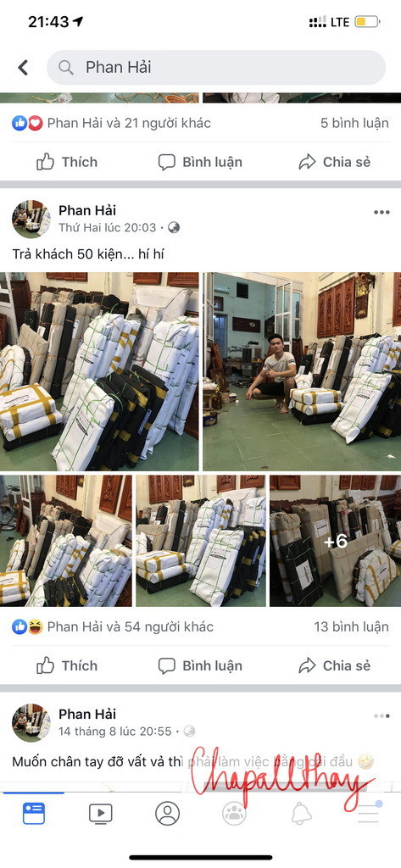Viewport: 401px width, 868px height.
Task: Open the News Feed tab icon
Action: click(x=34, y=813)
